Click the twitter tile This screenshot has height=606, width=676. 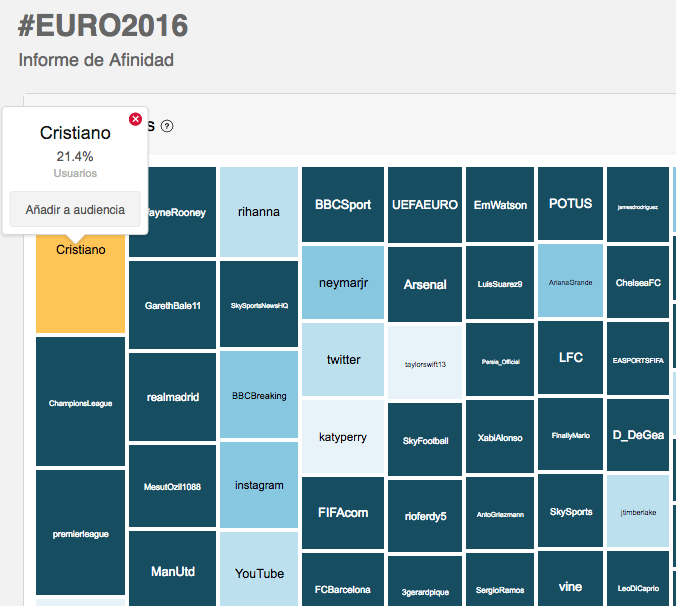343,359
